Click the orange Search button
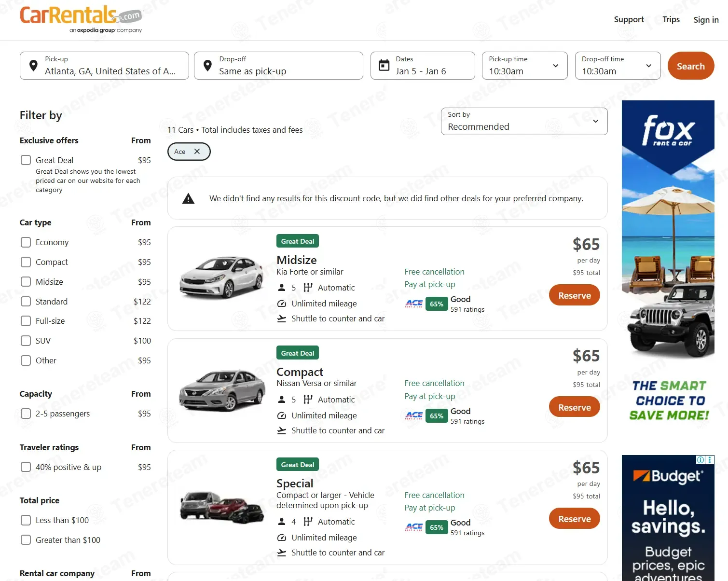Screen dimensions: 728x581 (x=691, y=66)
